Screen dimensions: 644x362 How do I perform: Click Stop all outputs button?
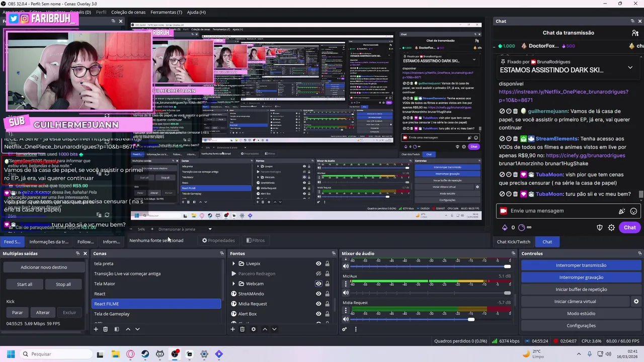(x=63, y=285)
